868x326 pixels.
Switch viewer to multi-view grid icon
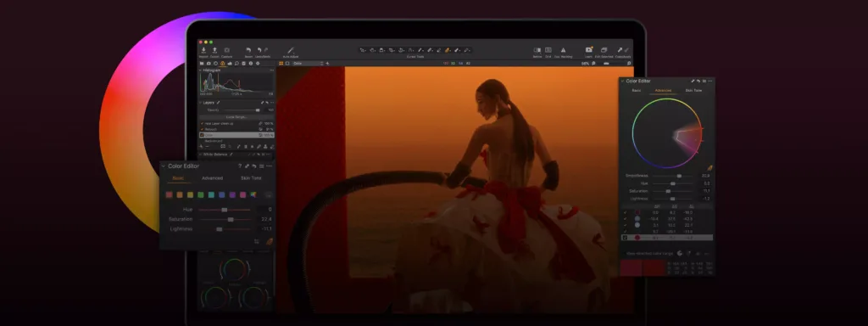[281, 63]
